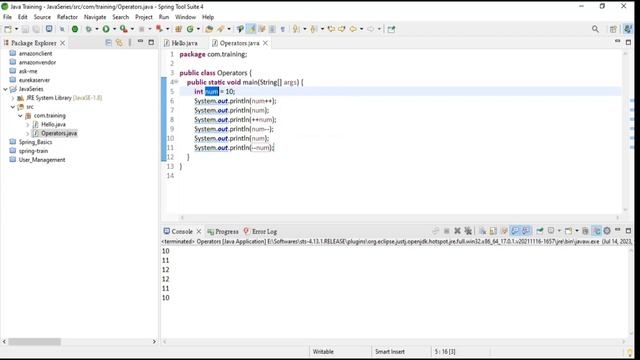Click the Last Edit Location icon

point(331,29)
